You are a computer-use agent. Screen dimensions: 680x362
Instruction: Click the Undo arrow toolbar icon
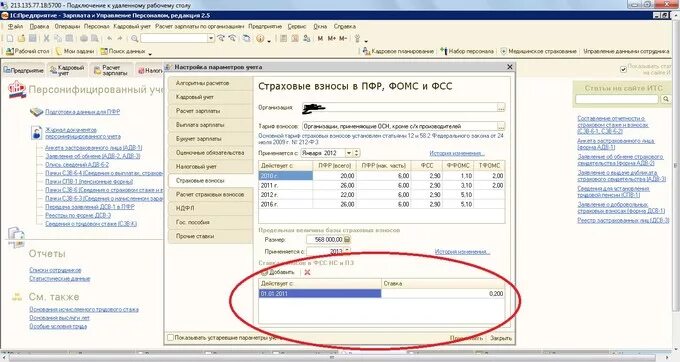109,39
